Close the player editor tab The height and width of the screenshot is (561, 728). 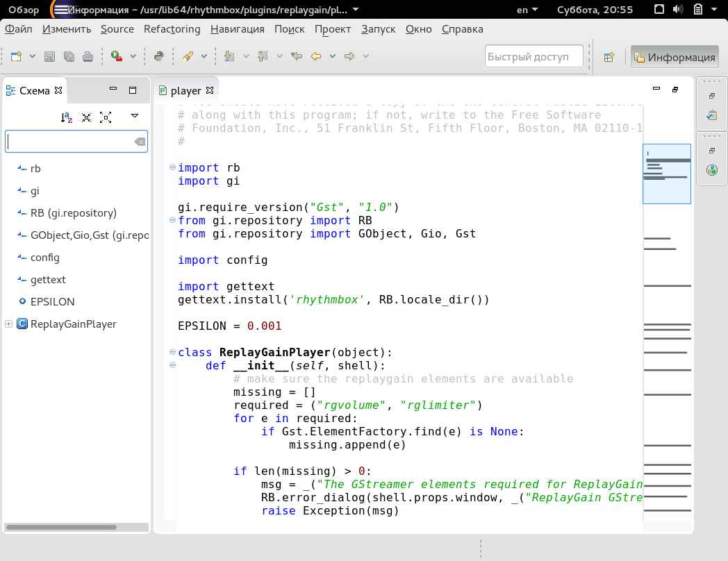210,90
